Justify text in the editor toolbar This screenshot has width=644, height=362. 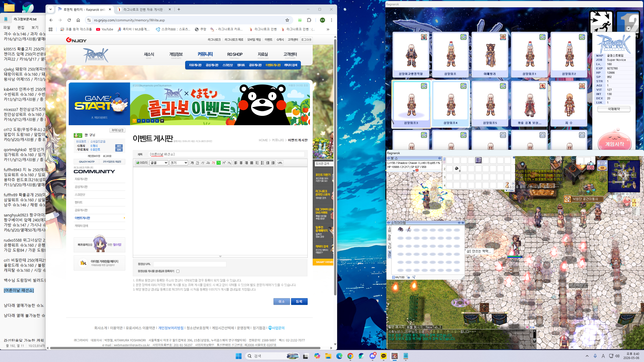coord(252,163)
